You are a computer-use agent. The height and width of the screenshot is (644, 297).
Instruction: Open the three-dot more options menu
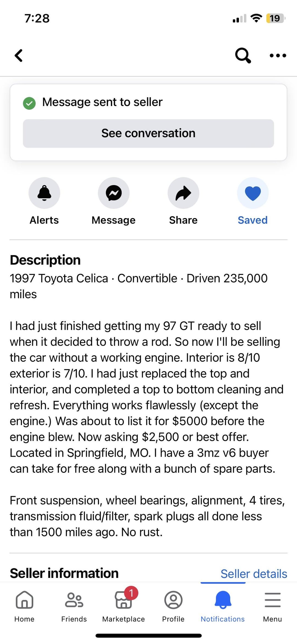(278, 56)
